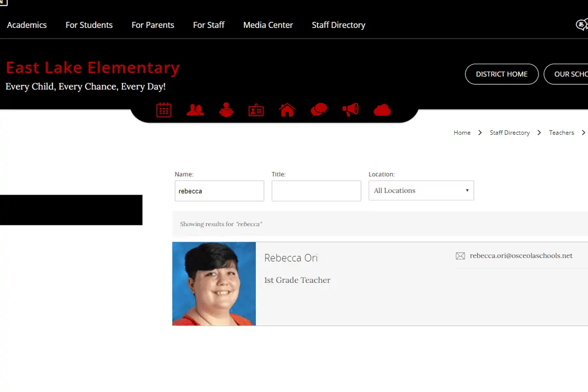The height and width of the screenshot is (392, 588).
Task: Click the "Showing results for rebecca" text
Action: click(x=221, y=224)
